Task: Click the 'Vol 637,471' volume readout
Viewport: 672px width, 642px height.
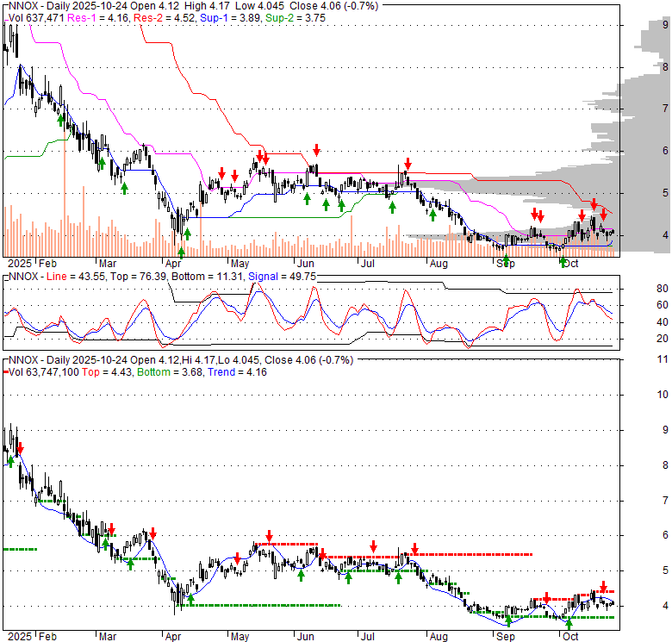Action: click(x=36, y=18)
